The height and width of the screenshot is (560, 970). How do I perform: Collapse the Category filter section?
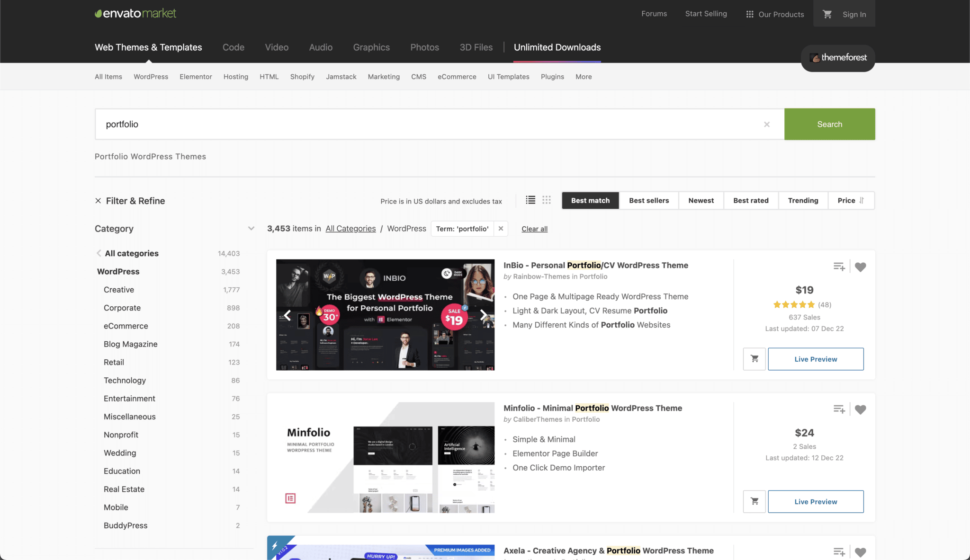click(251, 228)
